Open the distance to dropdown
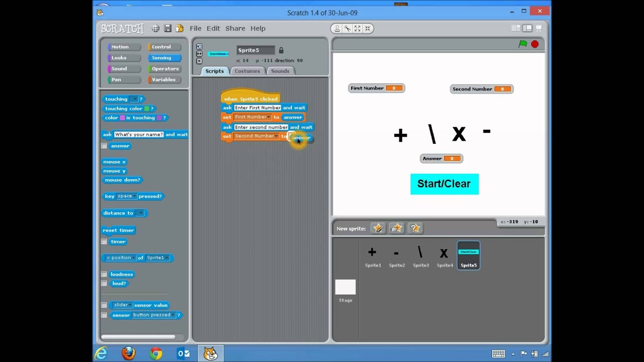The width and height of the screenshot is (644, 362). coord(140,213)
